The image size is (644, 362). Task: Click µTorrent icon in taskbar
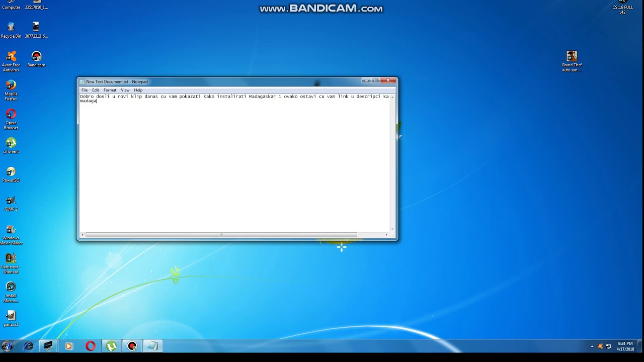click(x=112, y=346)
